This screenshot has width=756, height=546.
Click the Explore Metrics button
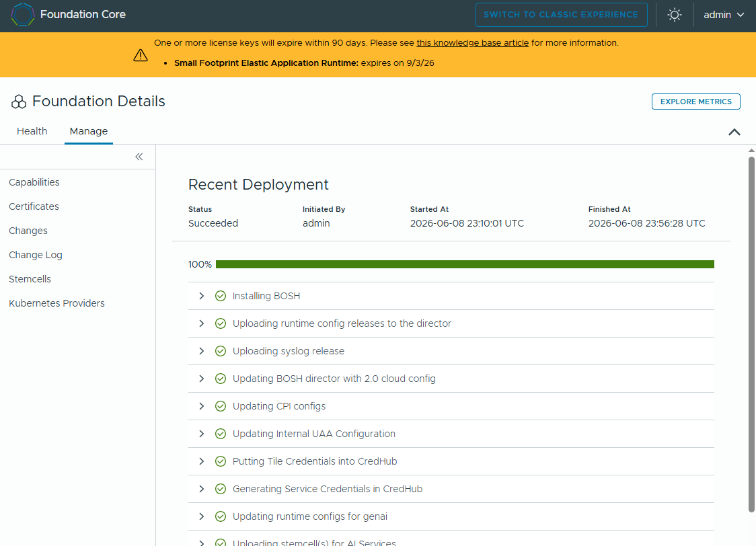click(x=695, y=102)
